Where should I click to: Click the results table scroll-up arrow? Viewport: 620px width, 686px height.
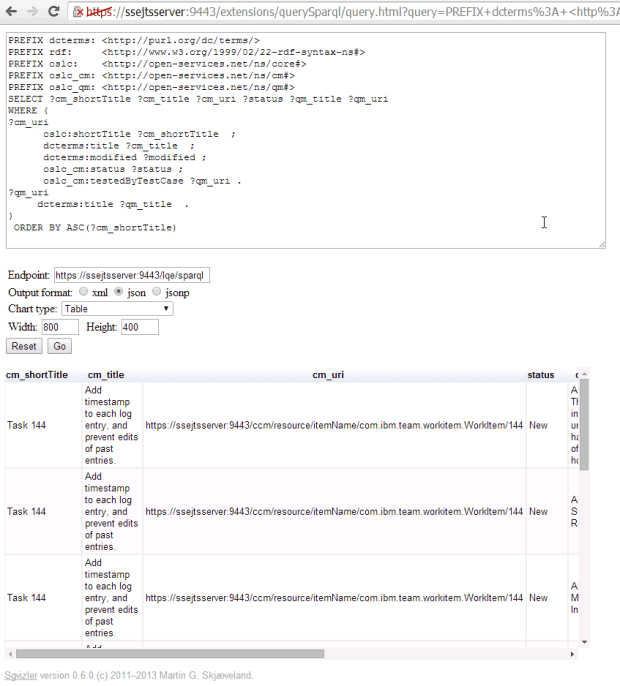click(x=584, y=374)
